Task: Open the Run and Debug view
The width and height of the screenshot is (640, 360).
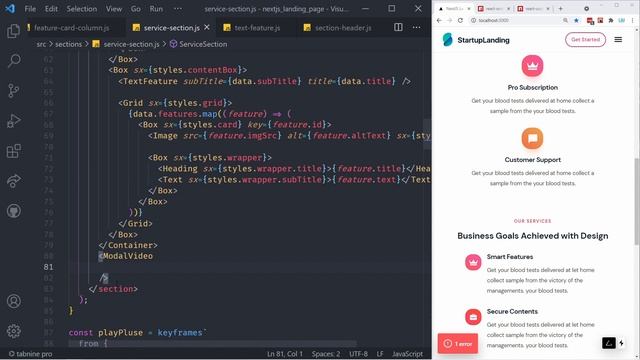Action: tap(13, 121)
